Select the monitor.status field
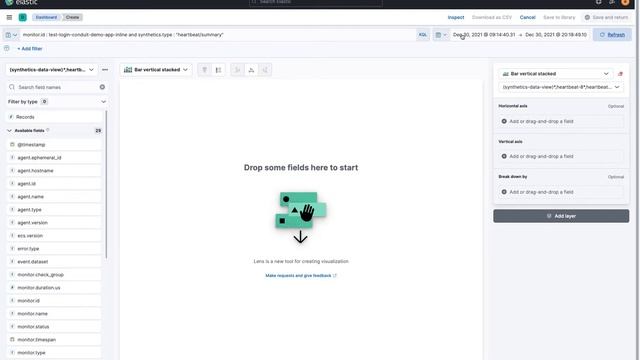 [54, 327]
